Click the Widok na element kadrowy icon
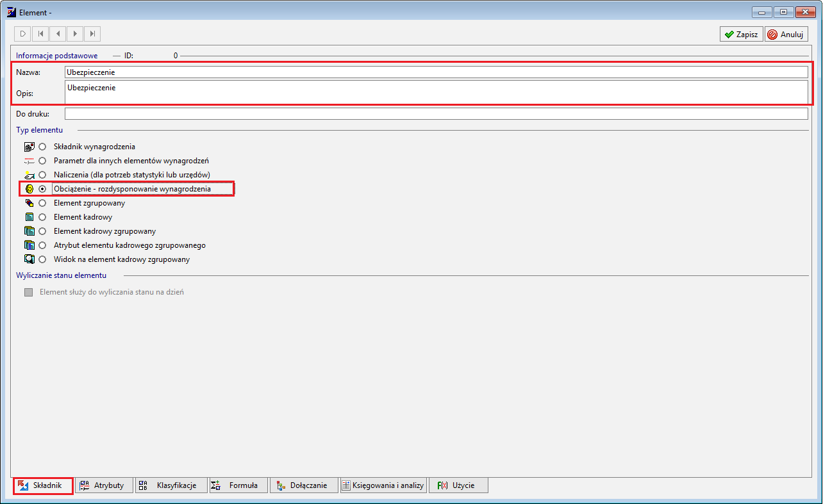 29,259
